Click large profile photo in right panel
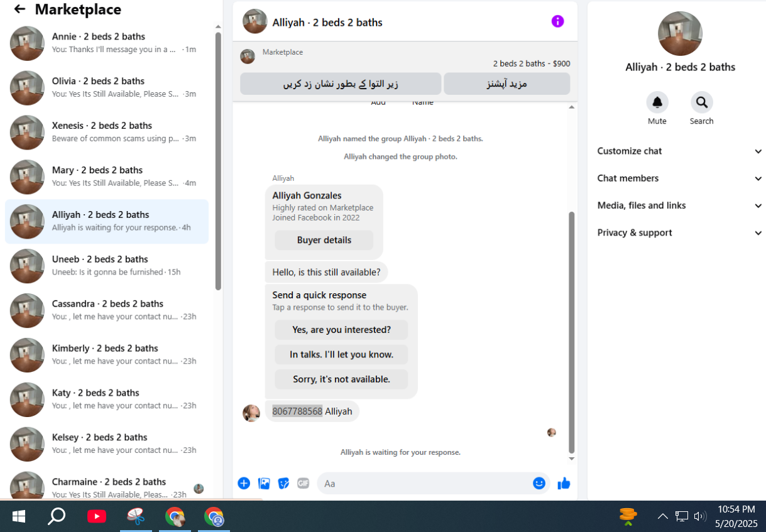Viewport: 766px width, 532px height. coord(680,33)
